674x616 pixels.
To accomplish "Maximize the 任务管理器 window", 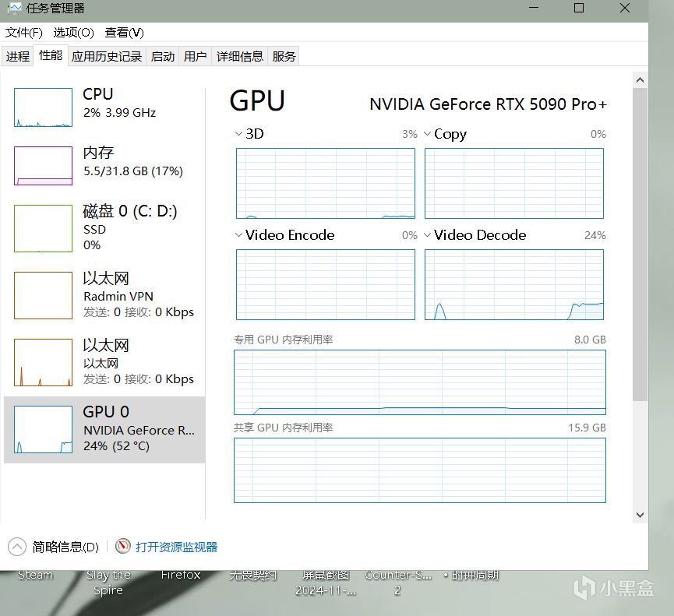I will tap(579, 8).
